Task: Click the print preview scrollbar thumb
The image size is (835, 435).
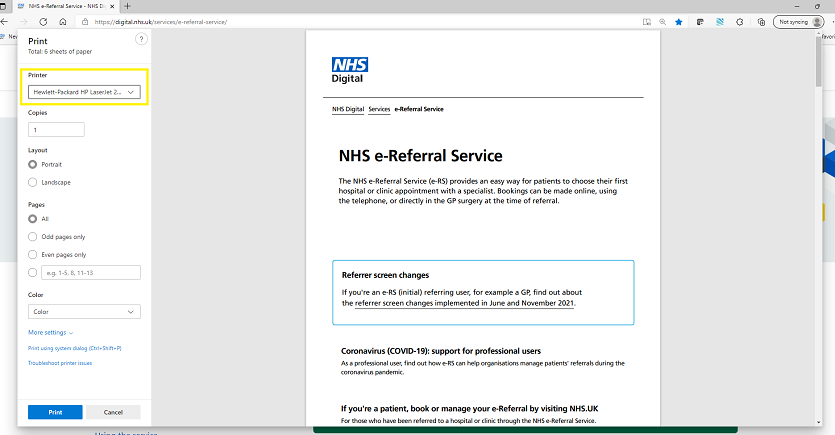Action: tap(818, 61)
